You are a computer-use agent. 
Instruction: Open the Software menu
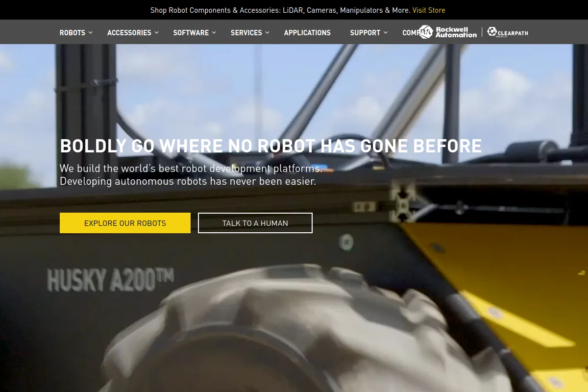[x=191, y=33]
